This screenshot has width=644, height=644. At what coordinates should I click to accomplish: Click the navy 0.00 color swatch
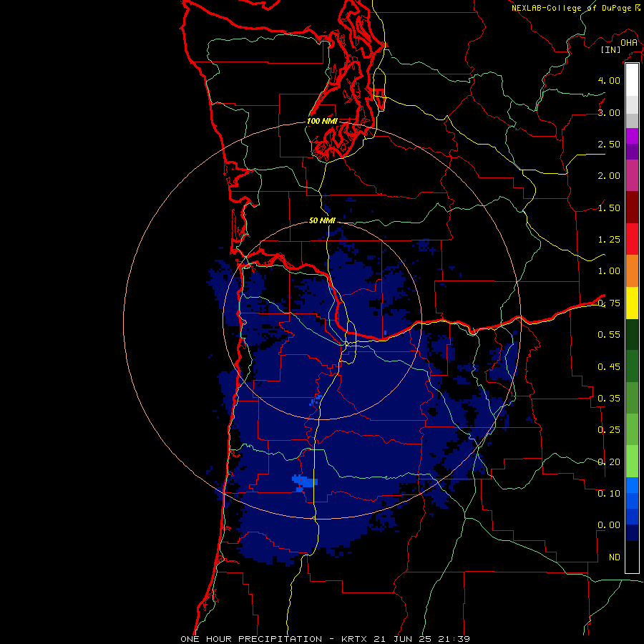[632, 532]
